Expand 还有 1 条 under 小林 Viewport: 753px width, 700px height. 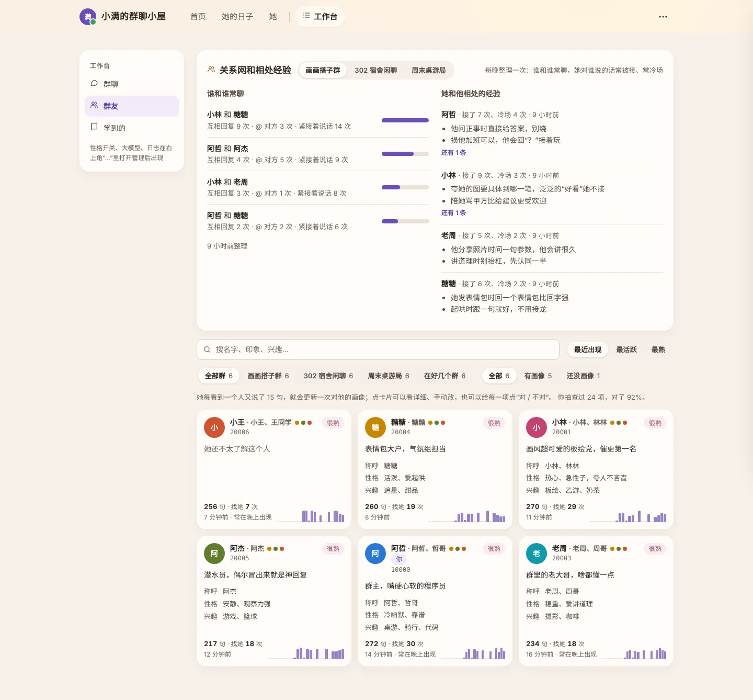point(453,213)
